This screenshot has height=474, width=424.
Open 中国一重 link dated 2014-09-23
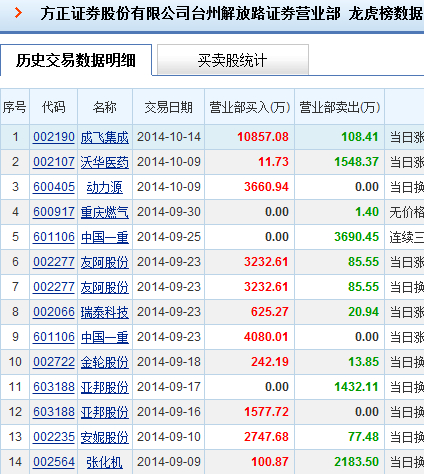[105, 337]
